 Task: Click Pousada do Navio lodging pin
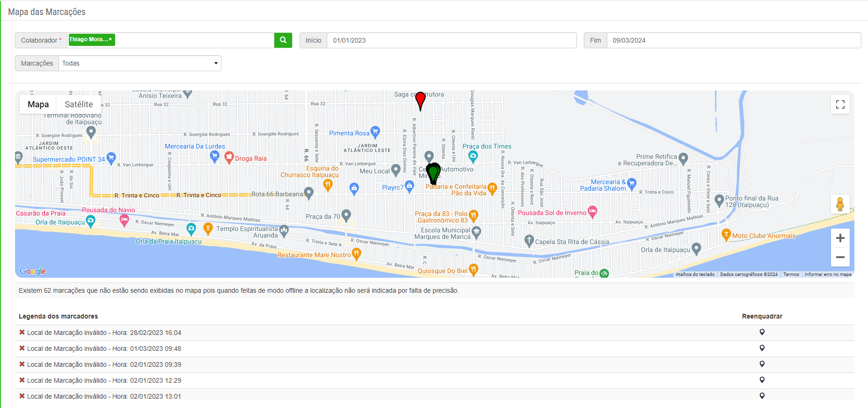[x=124, y=220]
